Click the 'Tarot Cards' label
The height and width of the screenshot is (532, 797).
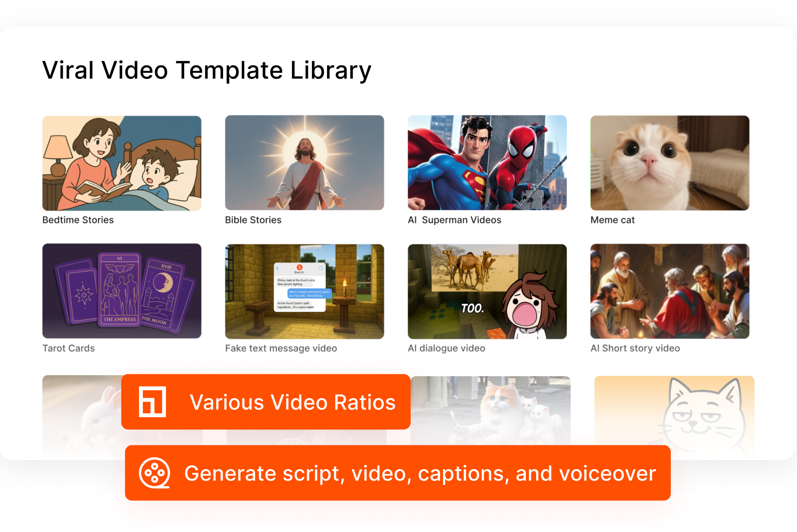coord(68,348)
